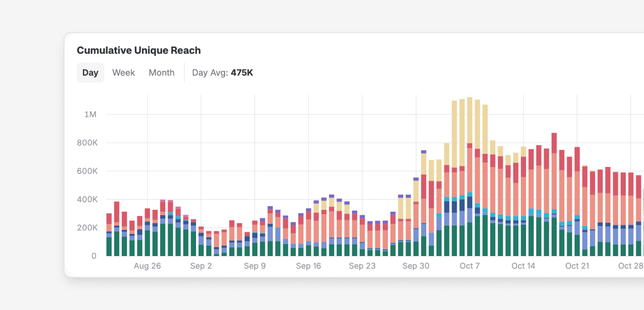Viewport: 644px width, 310px height.
Task: Switch to the Month tab
Action: (161, 72)
